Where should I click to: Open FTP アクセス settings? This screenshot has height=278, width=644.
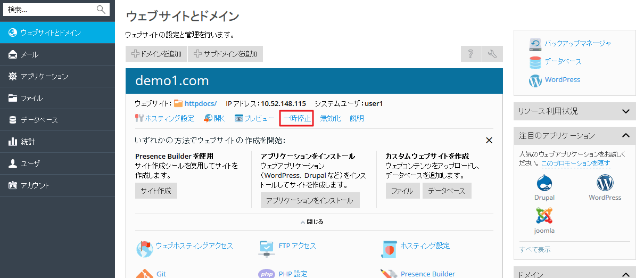point(267,246)
